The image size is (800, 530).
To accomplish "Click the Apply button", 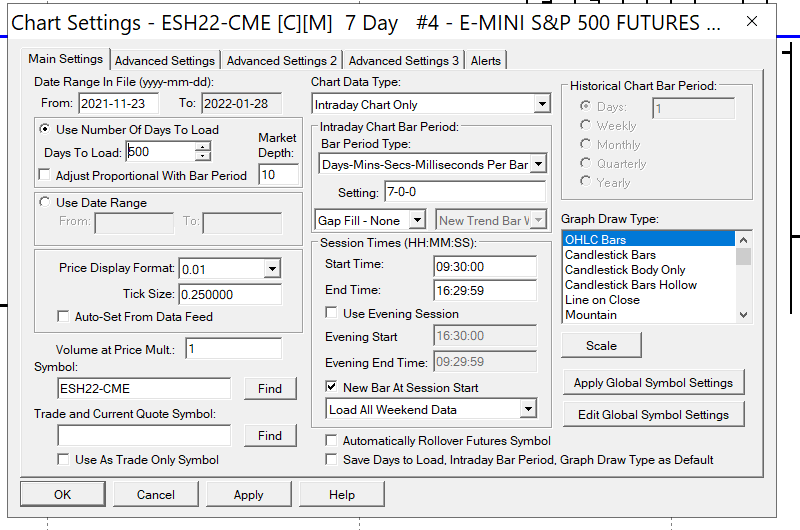I will (248, 494).
